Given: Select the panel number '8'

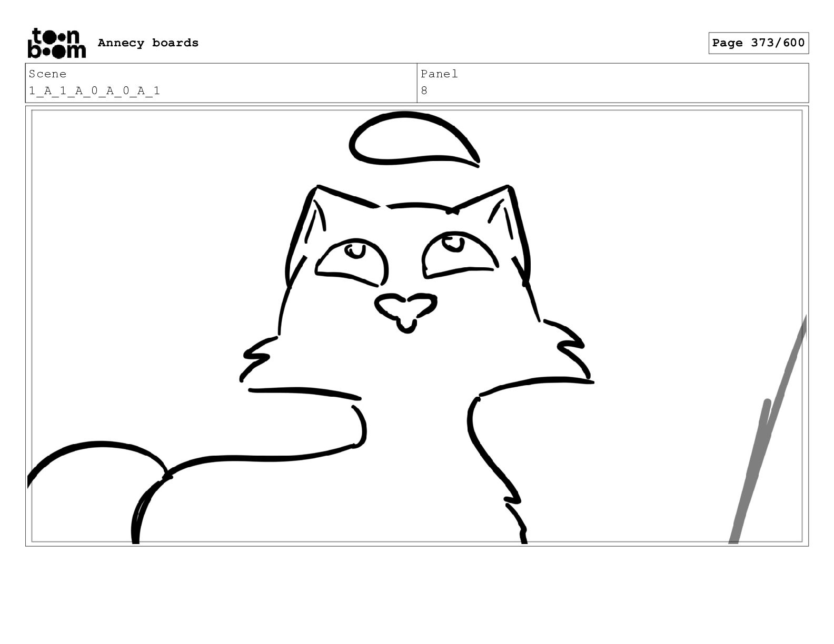Looking at the screenshot, I should 424,90.
